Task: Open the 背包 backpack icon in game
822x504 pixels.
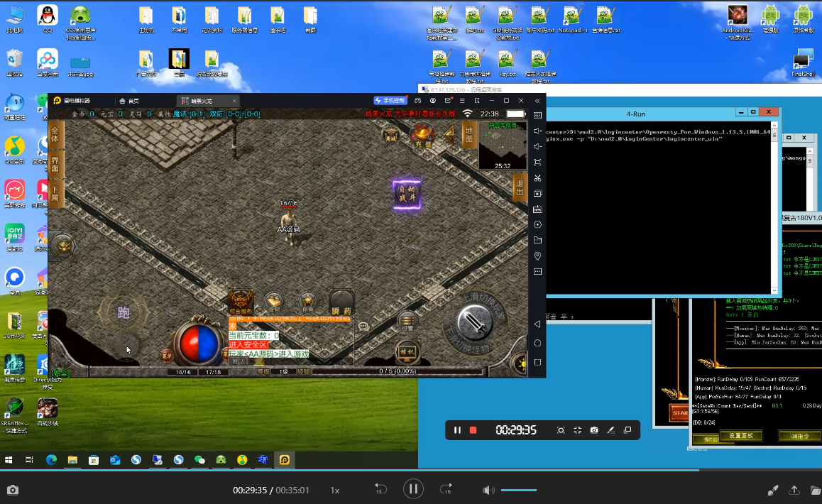Action: click(x=274, y=302)
